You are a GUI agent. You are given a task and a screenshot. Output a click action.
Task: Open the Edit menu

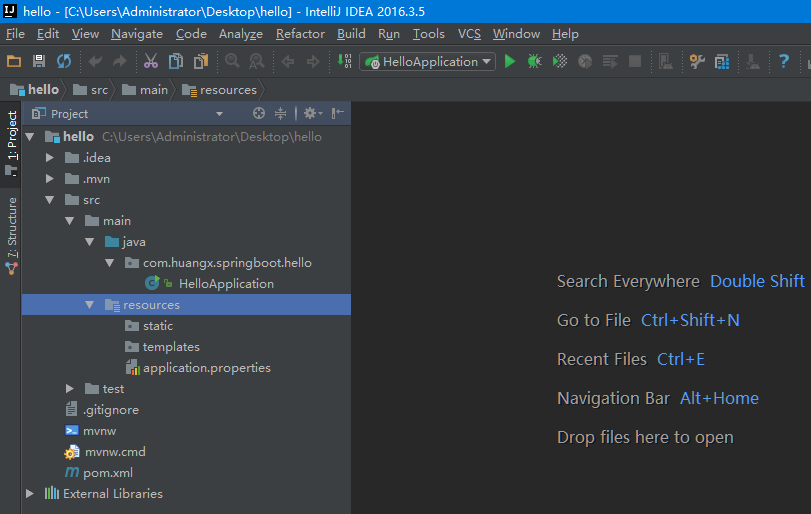point(48,34)
